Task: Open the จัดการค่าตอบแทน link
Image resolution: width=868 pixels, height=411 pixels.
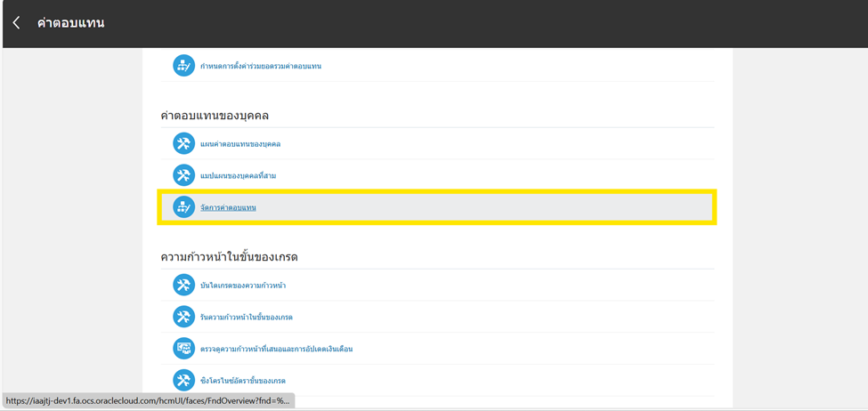Action: [x=228, y=207]
